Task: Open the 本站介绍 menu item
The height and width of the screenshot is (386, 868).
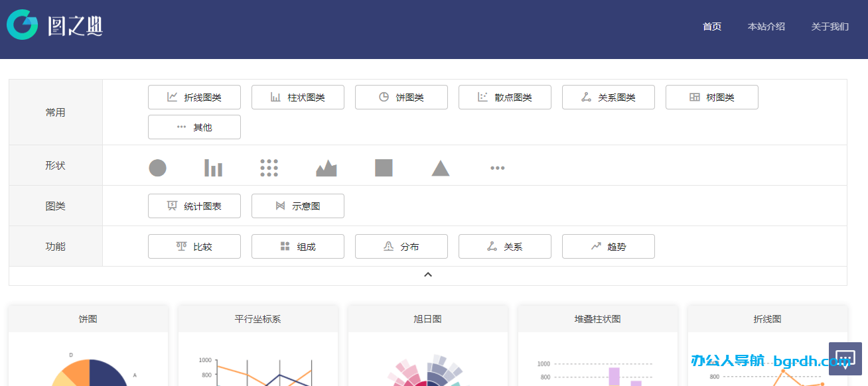Action: point(766,27)
